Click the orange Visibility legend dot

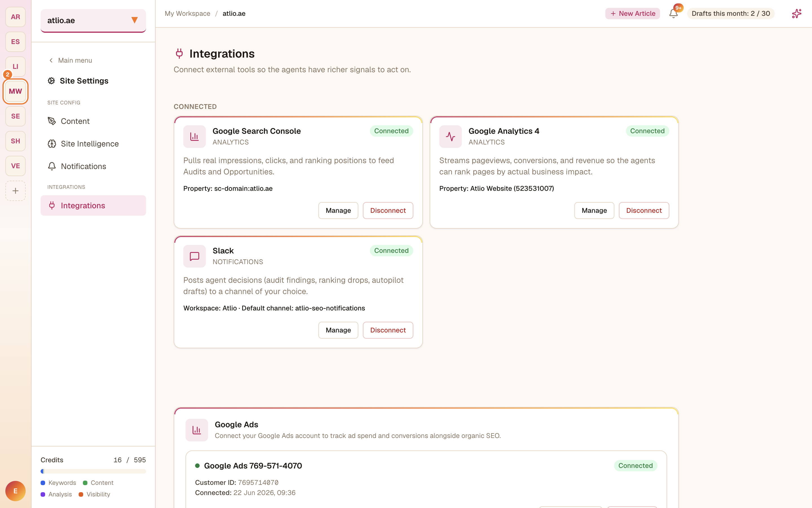[81, 494]
